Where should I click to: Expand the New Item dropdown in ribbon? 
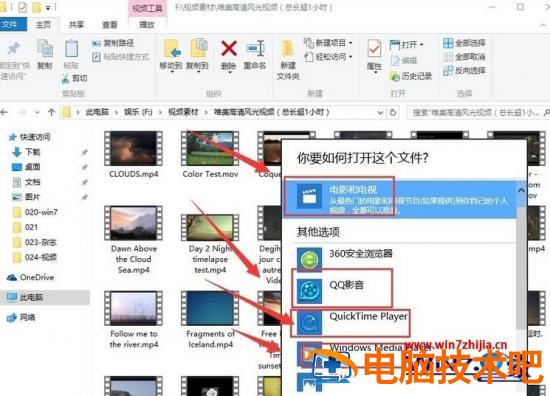tap(350, 43)
